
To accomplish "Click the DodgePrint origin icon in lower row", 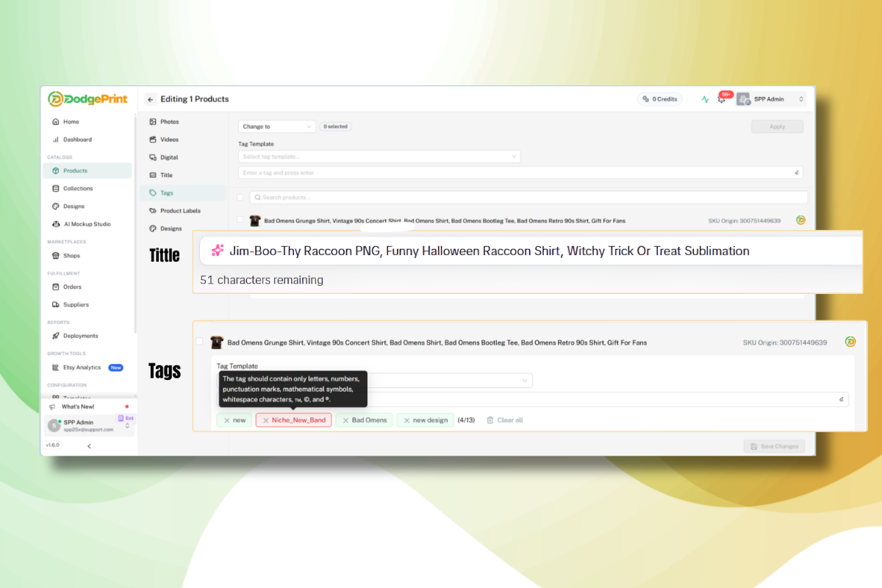I will coord(850,342).
